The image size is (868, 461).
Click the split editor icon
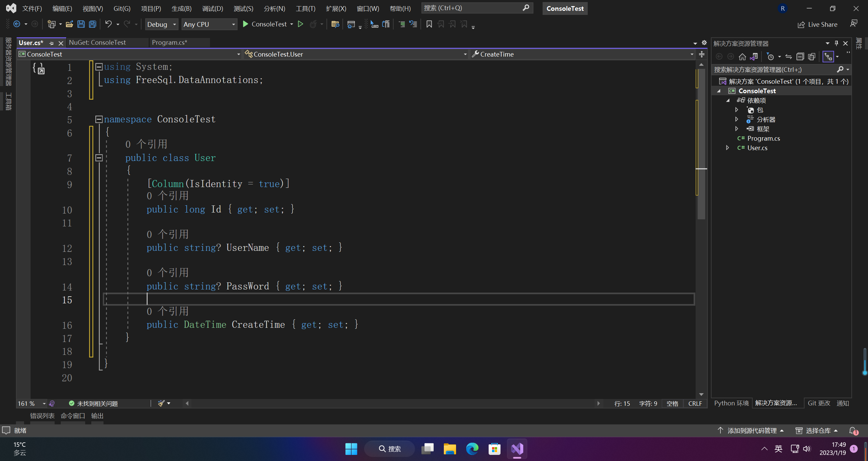click(702, 54)
